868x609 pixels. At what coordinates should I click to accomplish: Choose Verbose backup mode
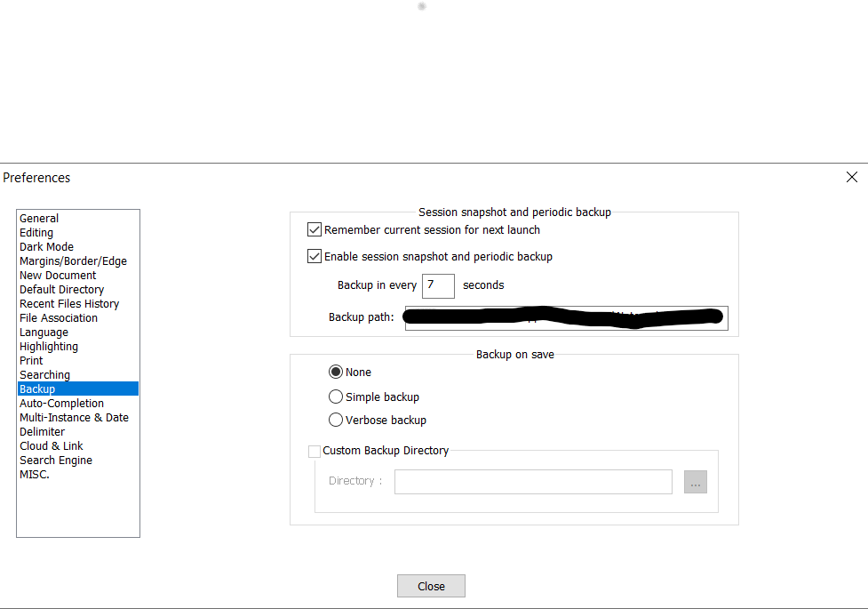pos(336,420)
